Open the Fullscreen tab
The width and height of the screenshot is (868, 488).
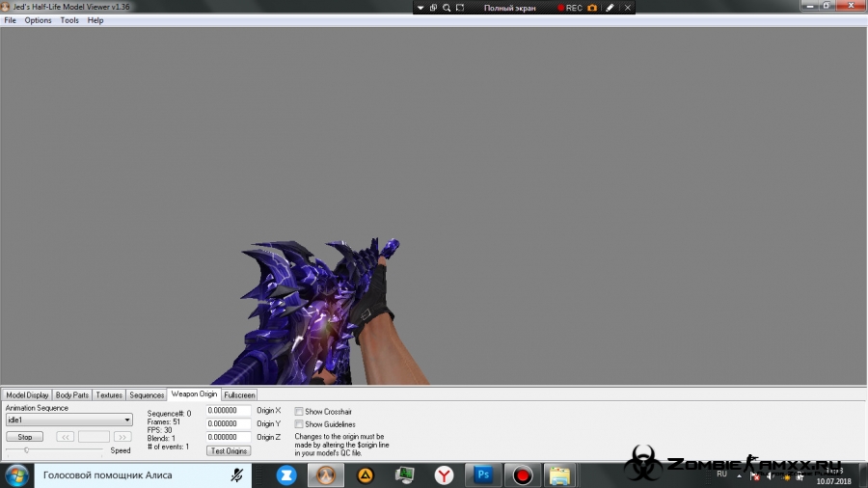239,395
